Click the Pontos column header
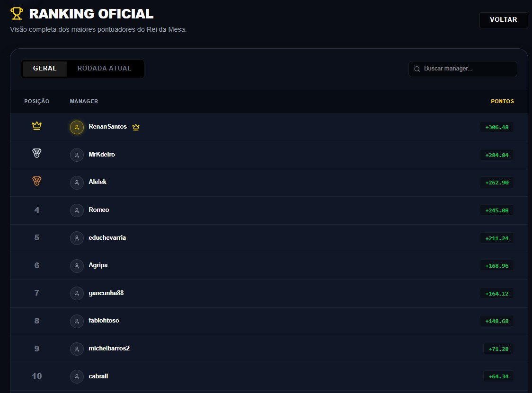Viewport: 532px width, 393px height. [503, 101]
